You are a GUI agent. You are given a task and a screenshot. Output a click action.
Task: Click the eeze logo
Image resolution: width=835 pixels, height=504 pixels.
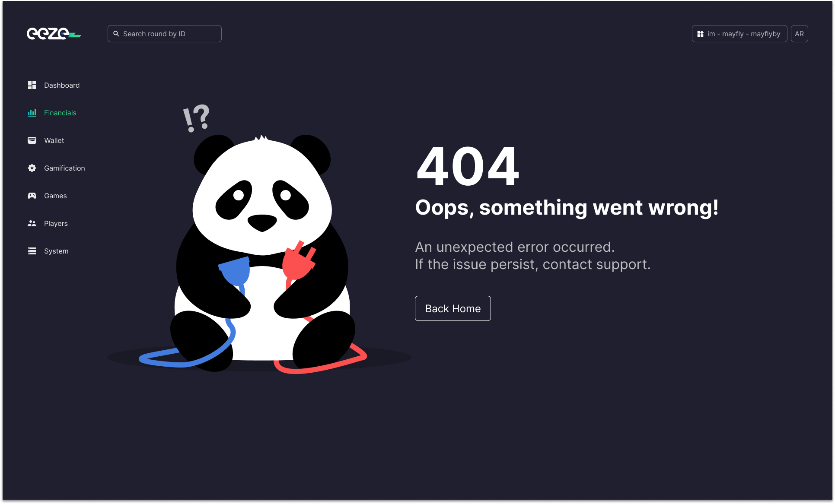pos(54,34)
